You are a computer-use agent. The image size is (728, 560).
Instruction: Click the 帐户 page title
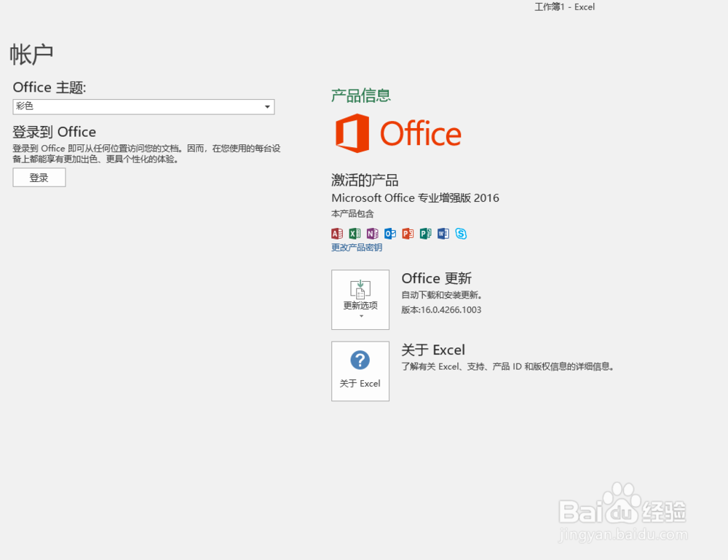click(31, 55)
